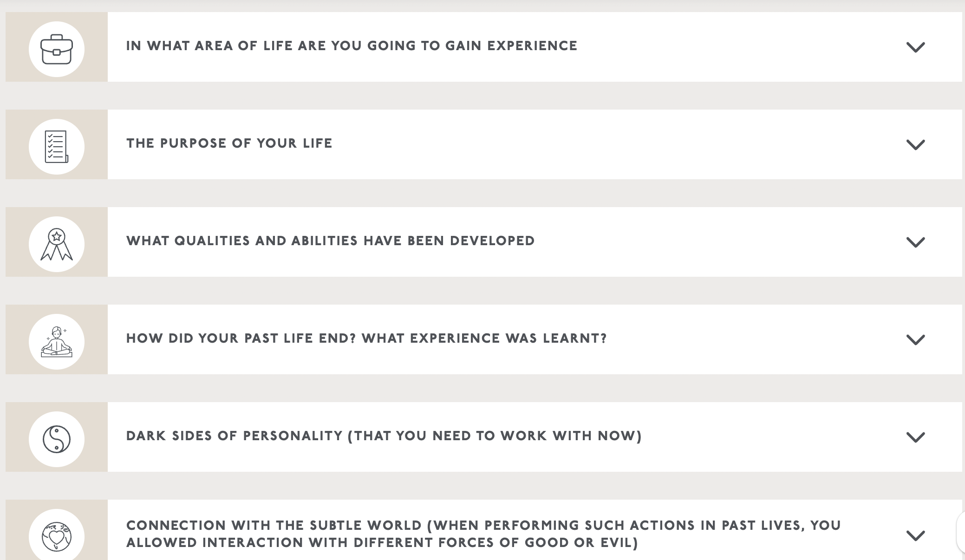Select 'What qualities and abilities have been developed' title
Screen dimensions: 965x560
pos(331,241)
